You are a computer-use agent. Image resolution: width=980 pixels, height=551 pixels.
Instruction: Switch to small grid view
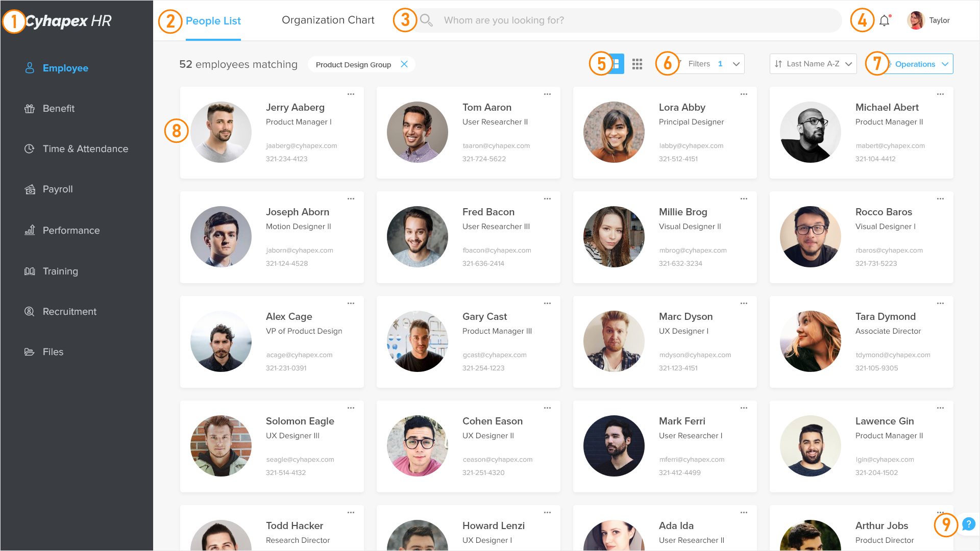coord(637,64)
